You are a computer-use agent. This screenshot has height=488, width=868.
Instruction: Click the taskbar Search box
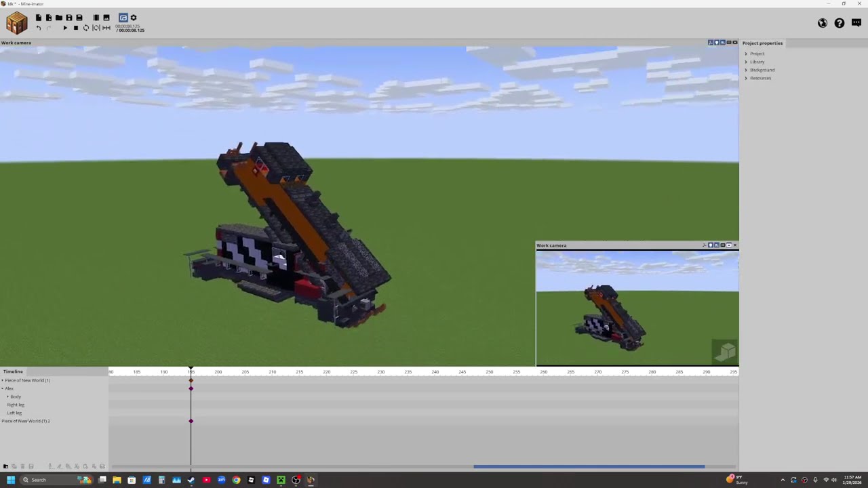58,480
